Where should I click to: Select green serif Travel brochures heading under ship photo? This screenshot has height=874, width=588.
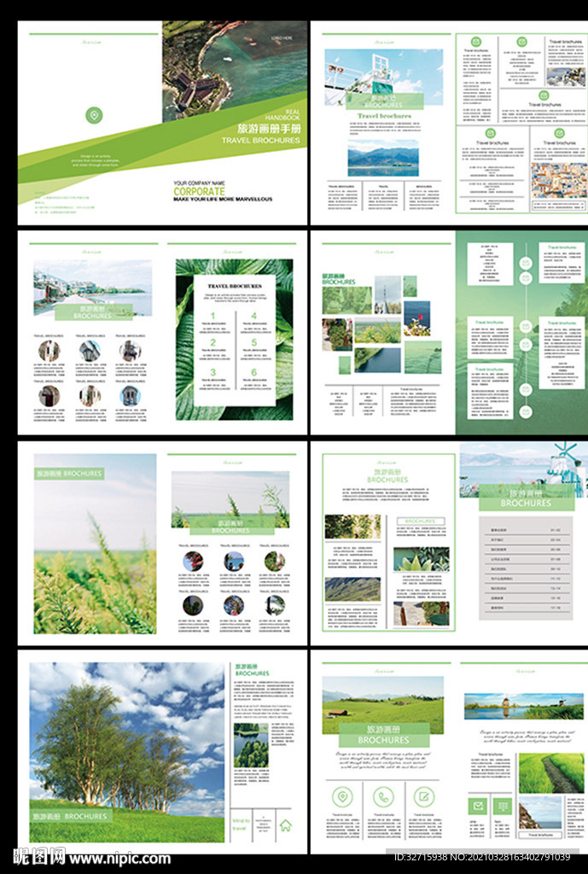(384, 116)
